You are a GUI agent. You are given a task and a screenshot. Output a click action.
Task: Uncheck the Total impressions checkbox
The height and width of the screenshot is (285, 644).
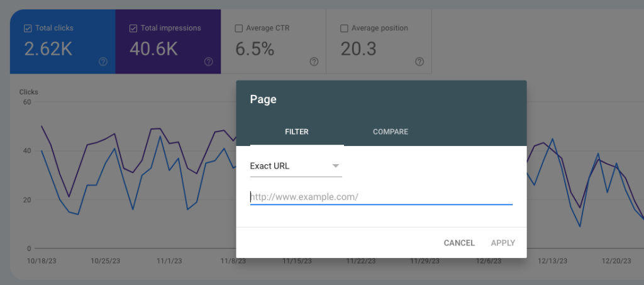point(133,28)
